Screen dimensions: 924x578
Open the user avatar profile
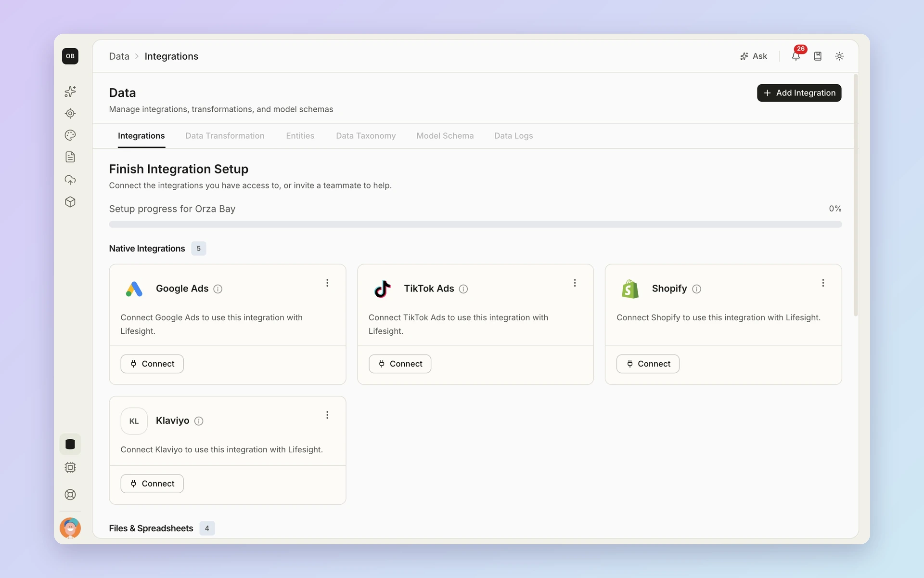[x=70, y=528]
